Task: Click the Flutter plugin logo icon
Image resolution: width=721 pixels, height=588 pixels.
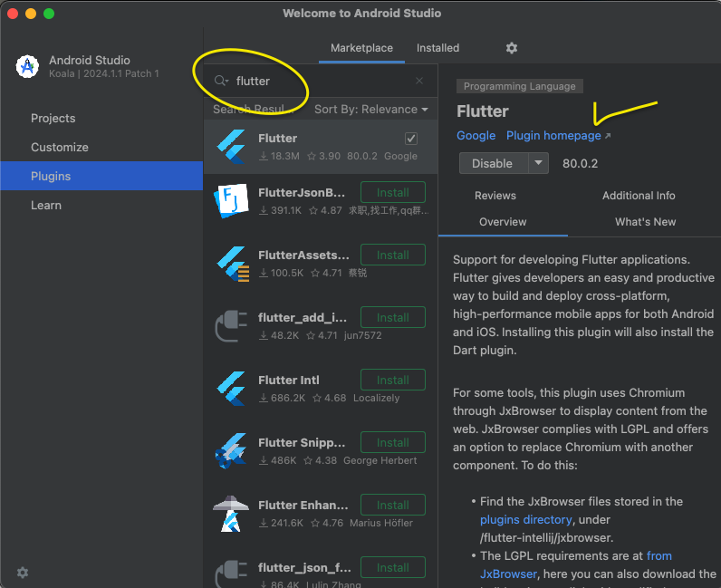Action: coord(231,147)
